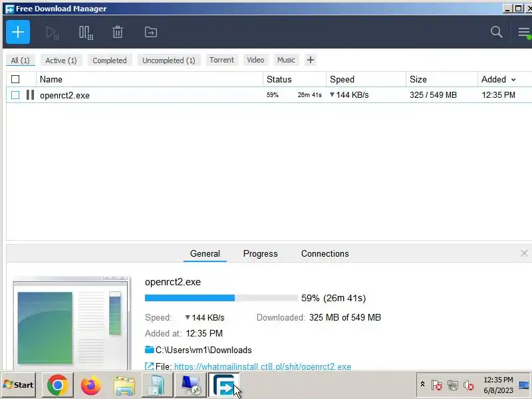Click the blue folder icon beside download path
This screenshot has width=532, height=399.
pyautogui.click(x=149, y=350)
